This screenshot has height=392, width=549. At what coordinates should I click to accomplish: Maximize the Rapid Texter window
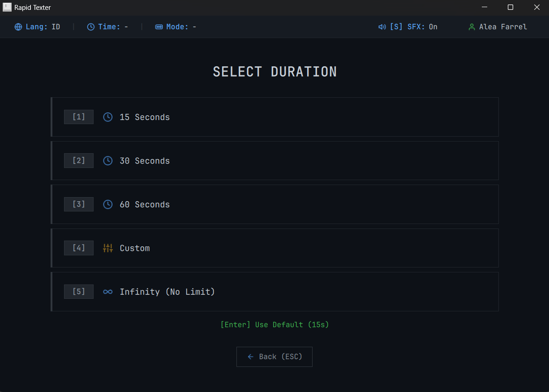[x=510, y=7]
